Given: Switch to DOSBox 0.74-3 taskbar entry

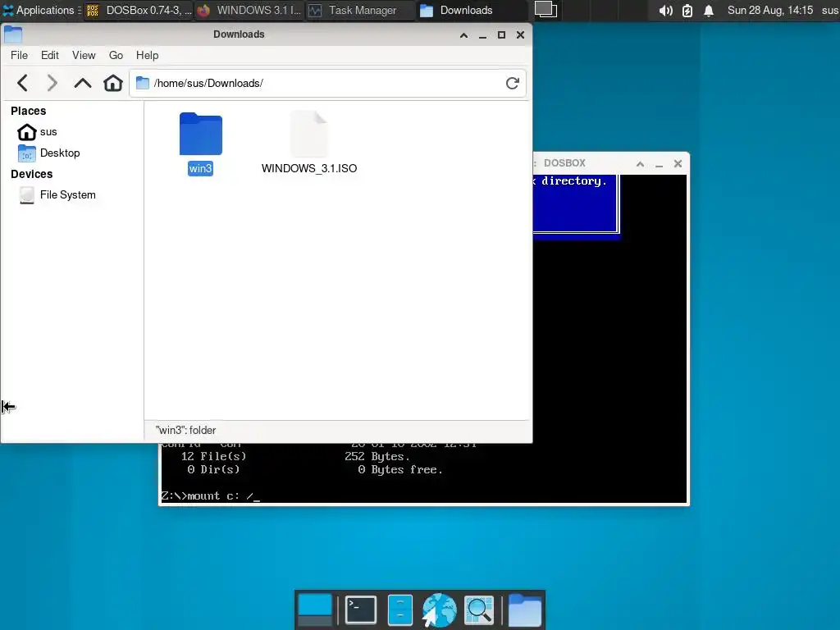Looking at the screenshot, I should 139,10.
